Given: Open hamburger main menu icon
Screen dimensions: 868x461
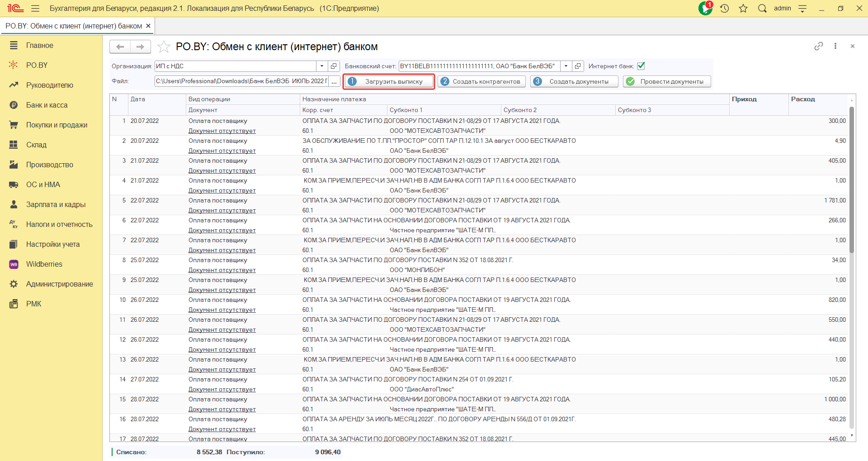Looking at the screenshot, I should point(35,9).
